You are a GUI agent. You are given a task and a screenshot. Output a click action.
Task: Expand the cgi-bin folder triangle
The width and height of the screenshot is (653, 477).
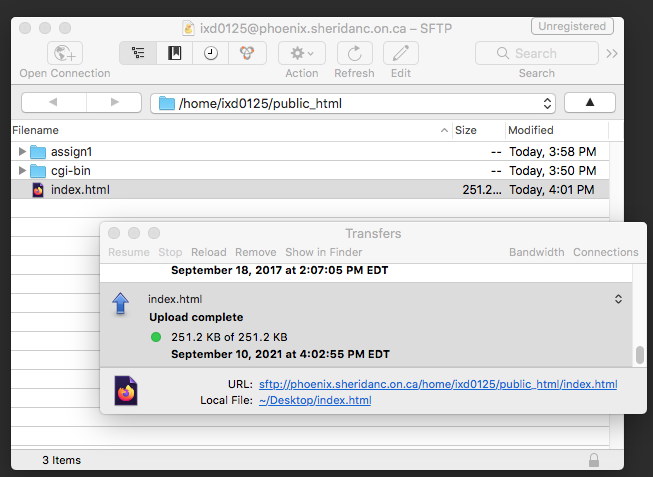23,171
